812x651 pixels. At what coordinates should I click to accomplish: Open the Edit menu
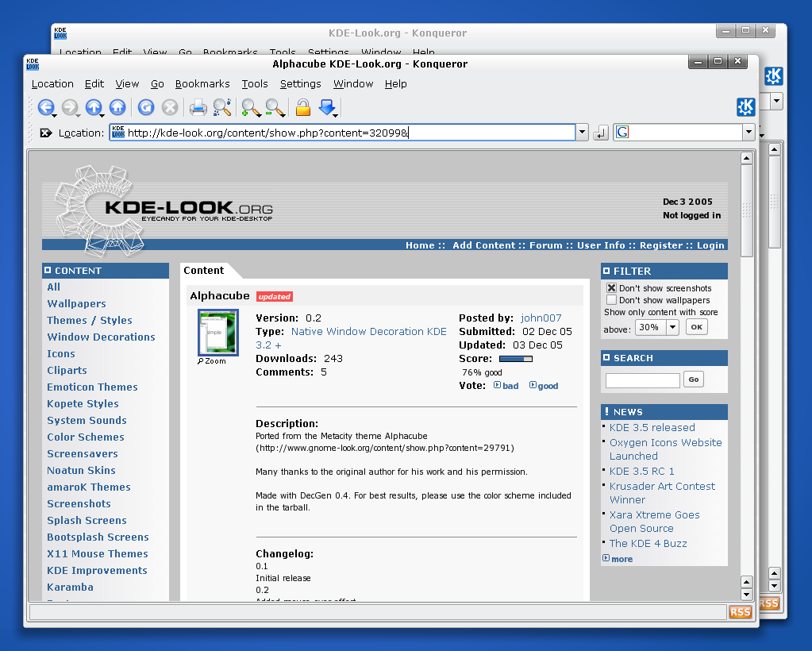pyautogui.click(x=94, y=84)
